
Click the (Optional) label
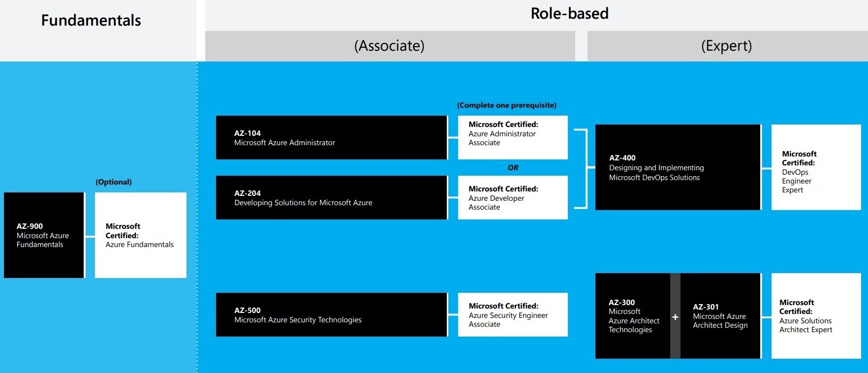click(114, 182)
